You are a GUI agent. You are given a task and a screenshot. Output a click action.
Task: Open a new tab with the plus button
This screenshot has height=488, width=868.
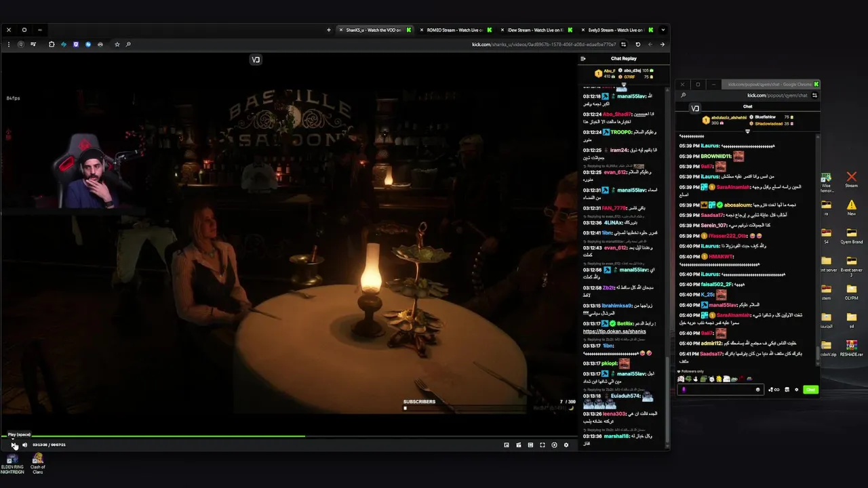[329, 30]
